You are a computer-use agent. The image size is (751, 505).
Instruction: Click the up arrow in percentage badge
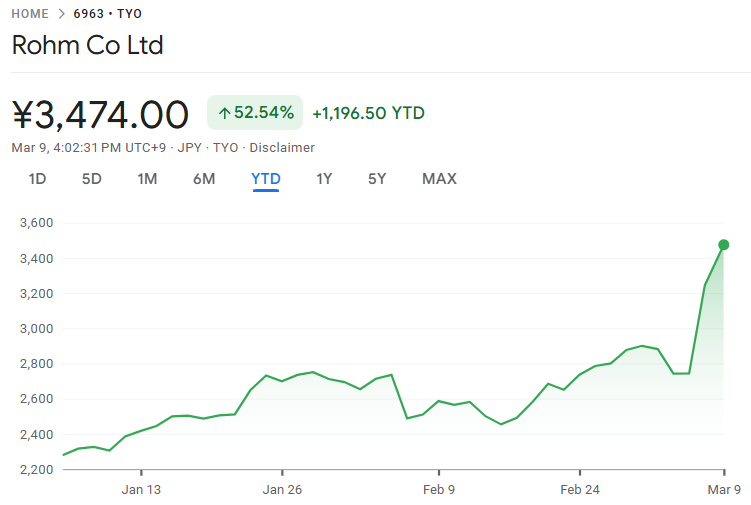click(224, 113)
